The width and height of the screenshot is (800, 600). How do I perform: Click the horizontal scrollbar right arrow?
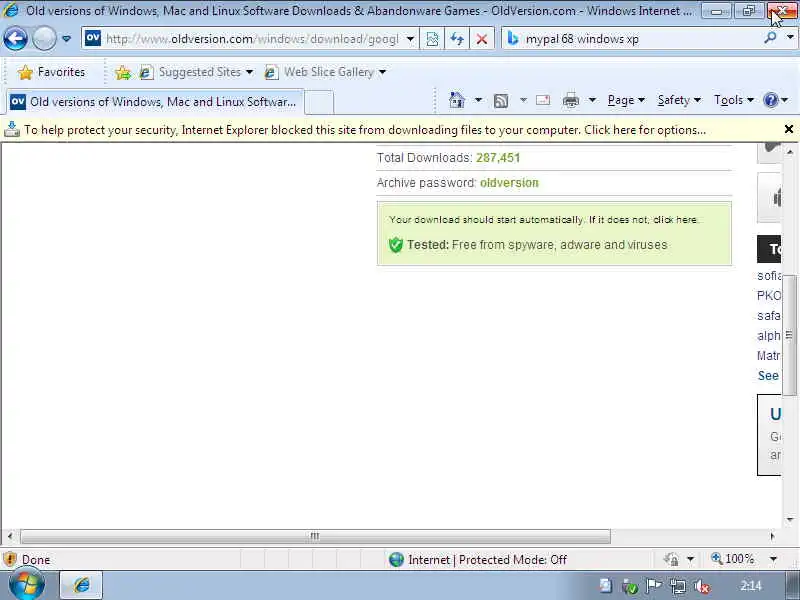point(772,536)
